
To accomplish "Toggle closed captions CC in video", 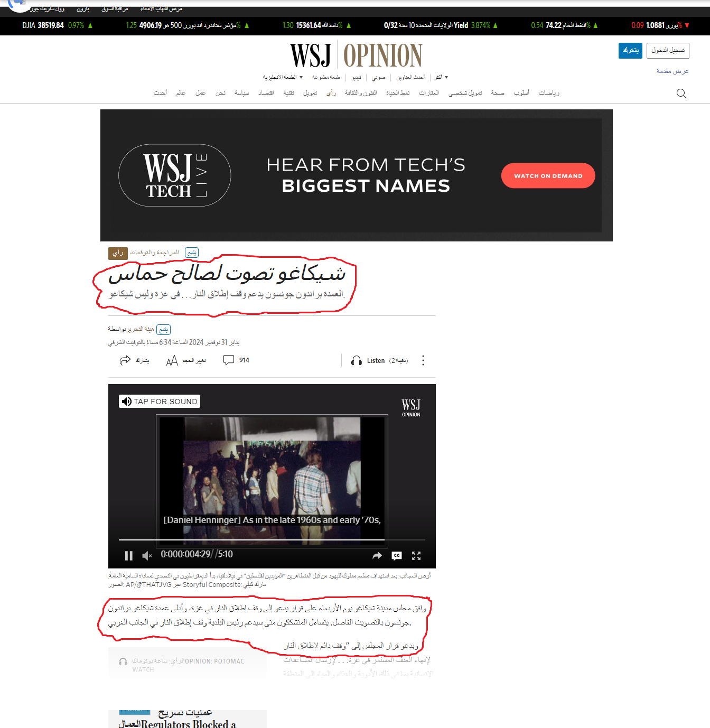I will pos(397,555).
